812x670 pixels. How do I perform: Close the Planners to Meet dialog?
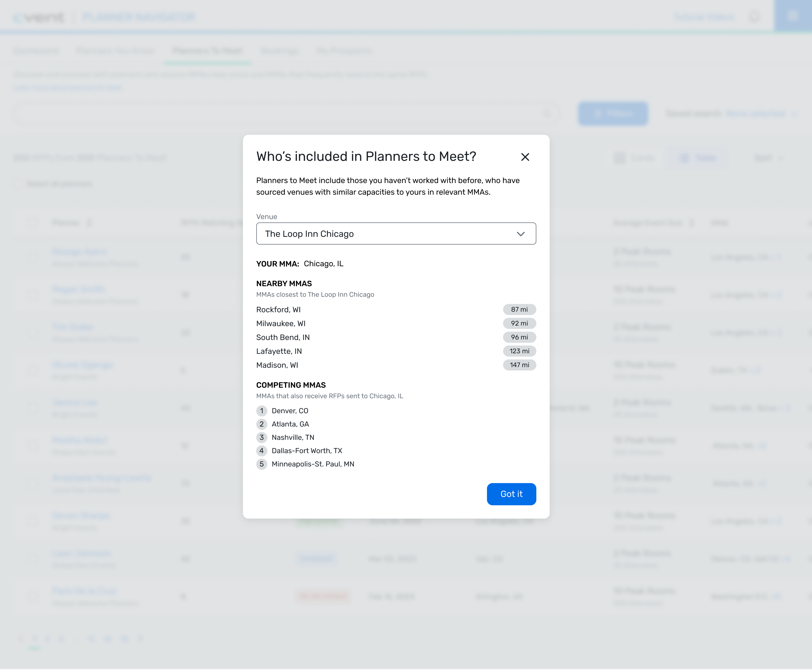click(525, 157)
